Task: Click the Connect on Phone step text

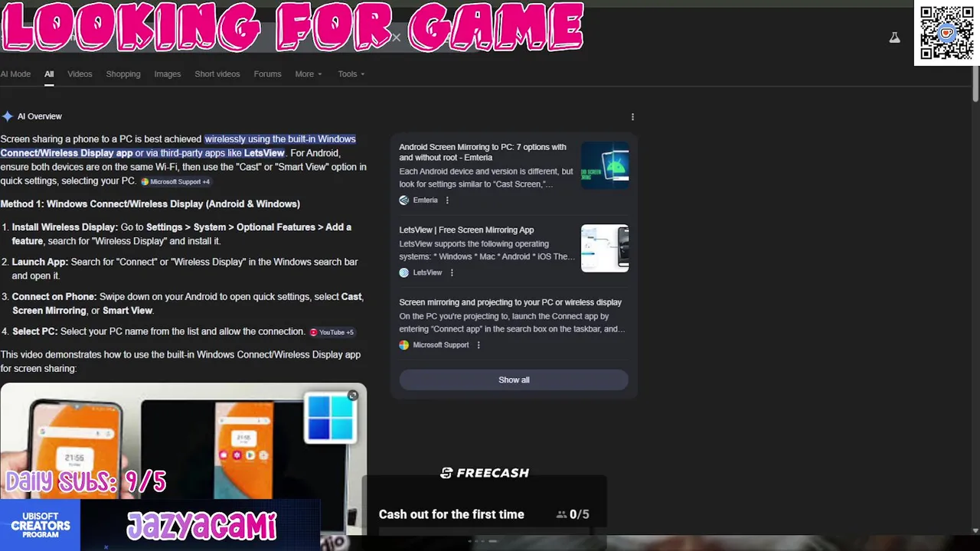Action: (x=188, y=304)
